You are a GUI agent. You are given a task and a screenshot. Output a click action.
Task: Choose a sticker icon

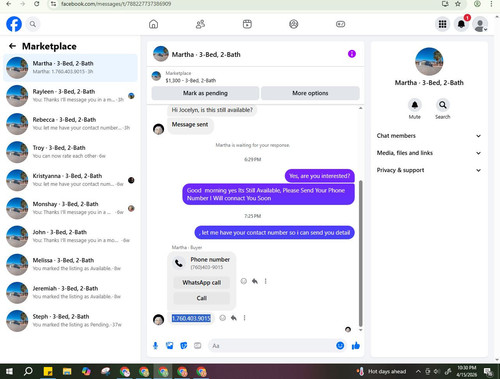click(184, 346)
